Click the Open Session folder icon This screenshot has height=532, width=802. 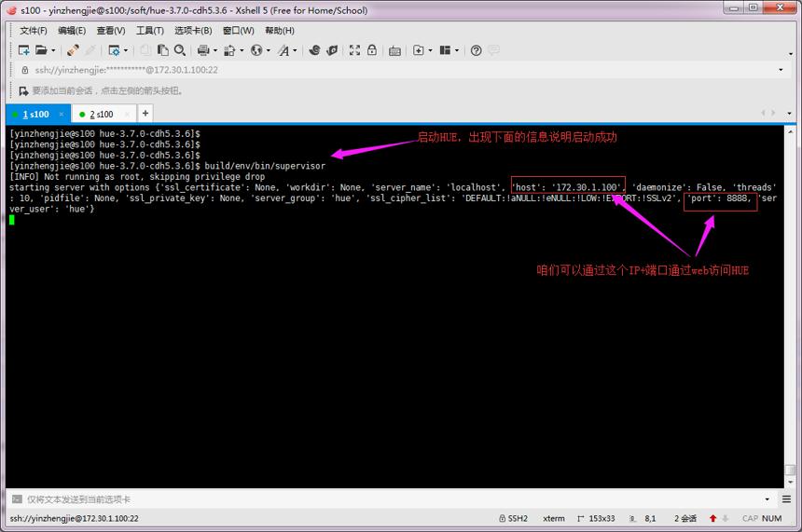(41, 50)
